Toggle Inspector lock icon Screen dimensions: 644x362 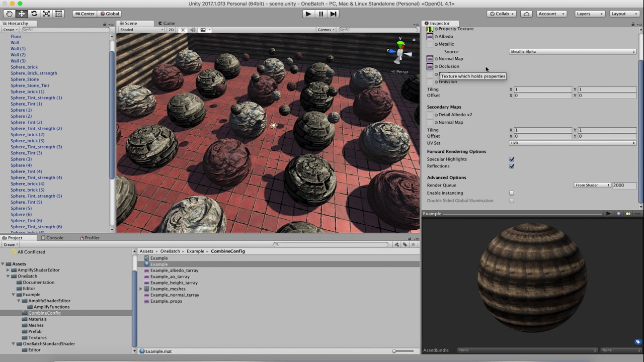[x=633, y=24]
